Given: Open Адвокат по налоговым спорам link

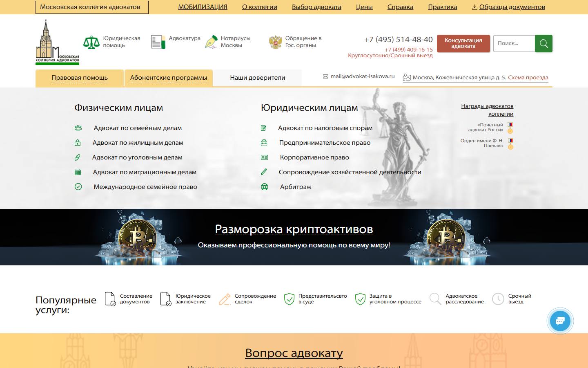Looking at the screenshot, I should pos(325,128).
